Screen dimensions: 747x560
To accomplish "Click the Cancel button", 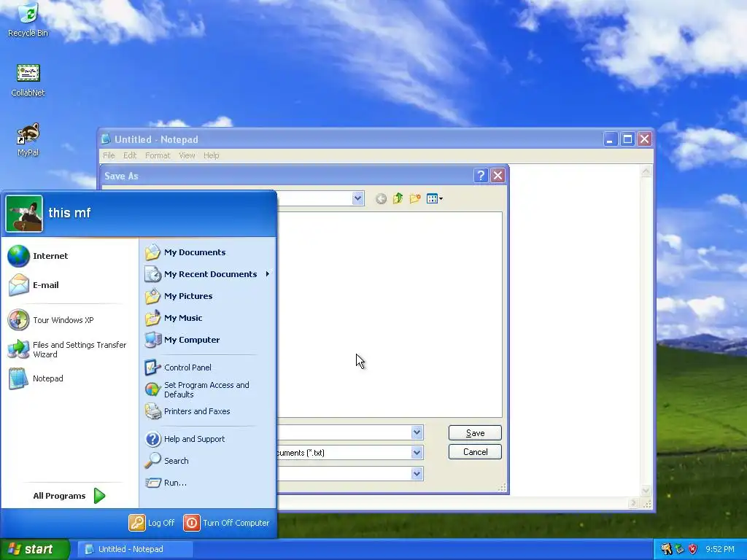I will click(475, 452).
